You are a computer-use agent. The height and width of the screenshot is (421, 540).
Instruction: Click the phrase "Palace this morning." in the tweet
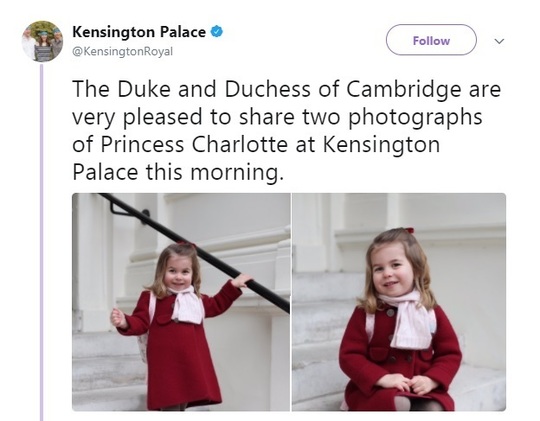178,172
